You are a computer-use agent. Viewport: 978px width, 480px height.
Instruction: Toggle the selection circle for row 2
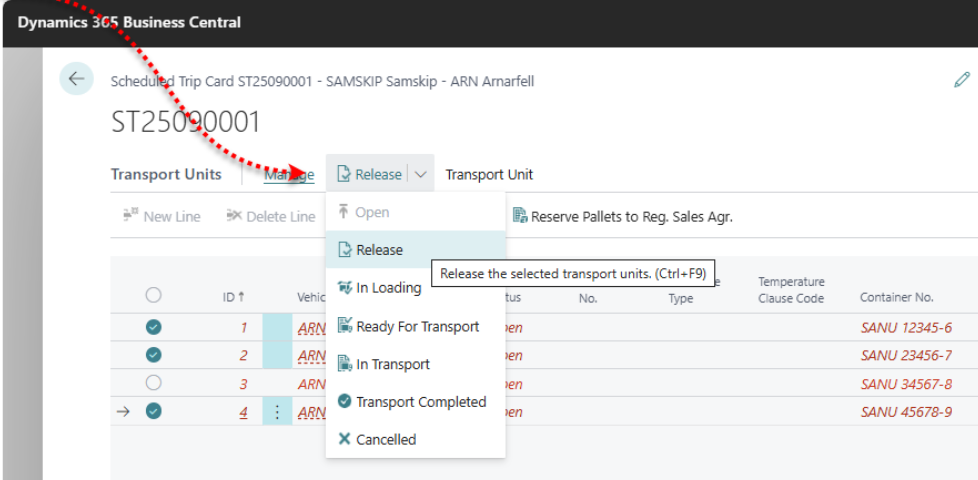(154, 355)
